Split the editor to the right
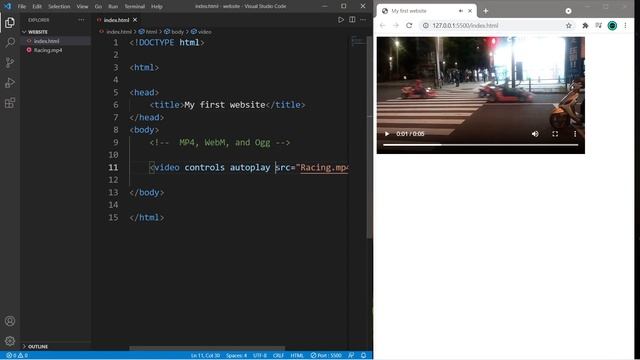640x360 pixels. click(352, 20)
